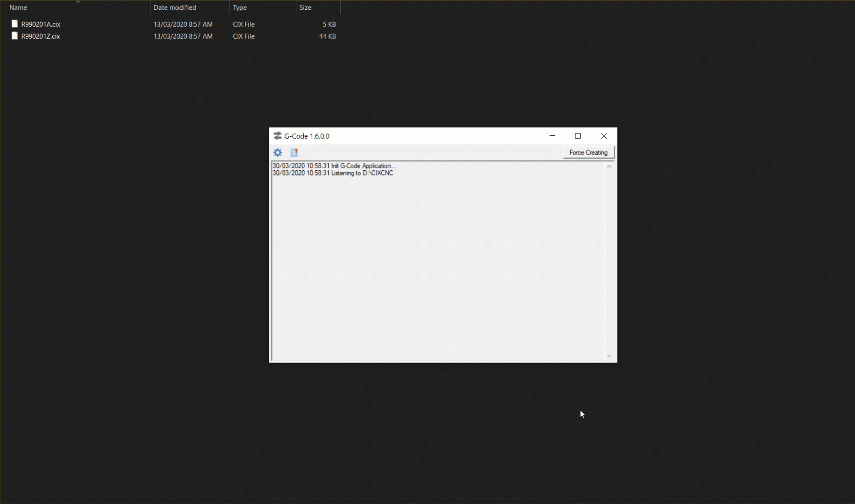Click inside the G-Code log text area
Viewport: 855px width, 504px height.
pyautogui.click(x=438, y=261)
